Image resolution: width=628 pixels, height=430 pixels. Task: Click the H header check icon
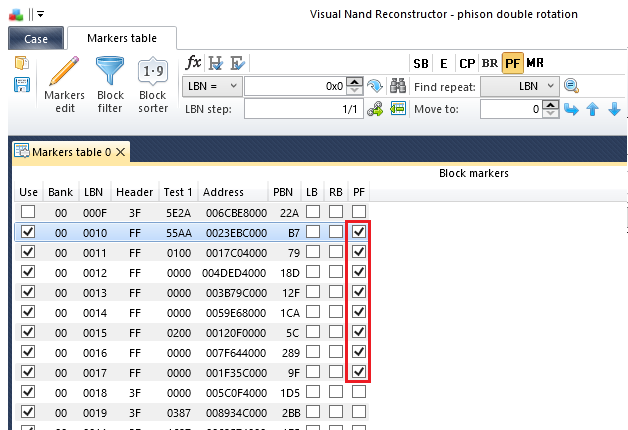(215, 63)
